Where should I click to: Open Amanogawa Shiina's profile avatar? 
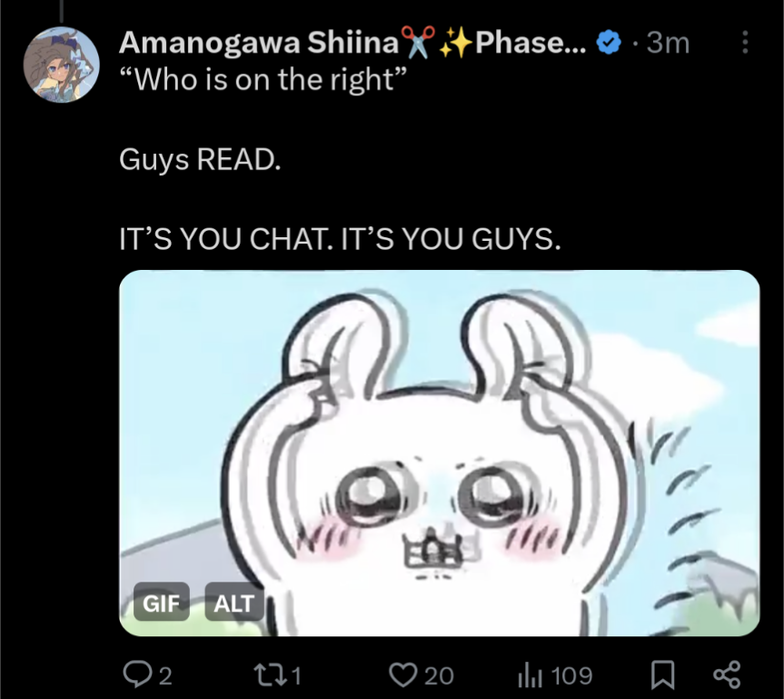point(62,65)
